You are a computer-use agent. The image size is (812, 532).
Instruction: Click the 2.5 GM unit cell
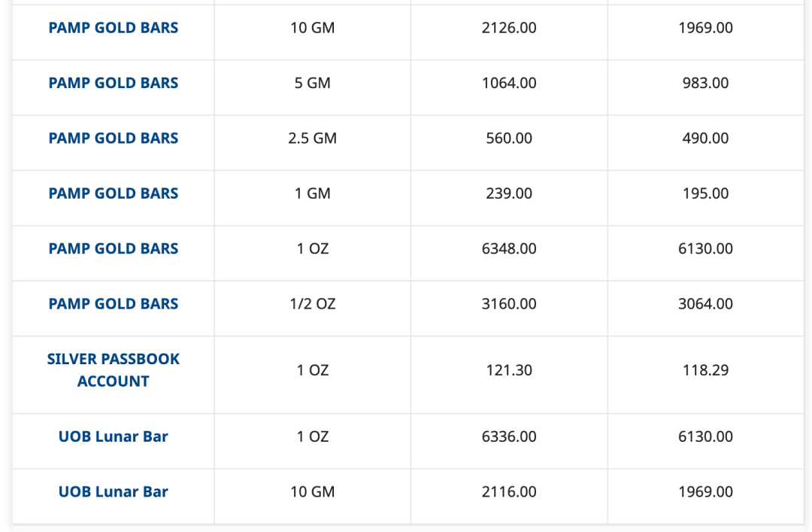point(313,138)
